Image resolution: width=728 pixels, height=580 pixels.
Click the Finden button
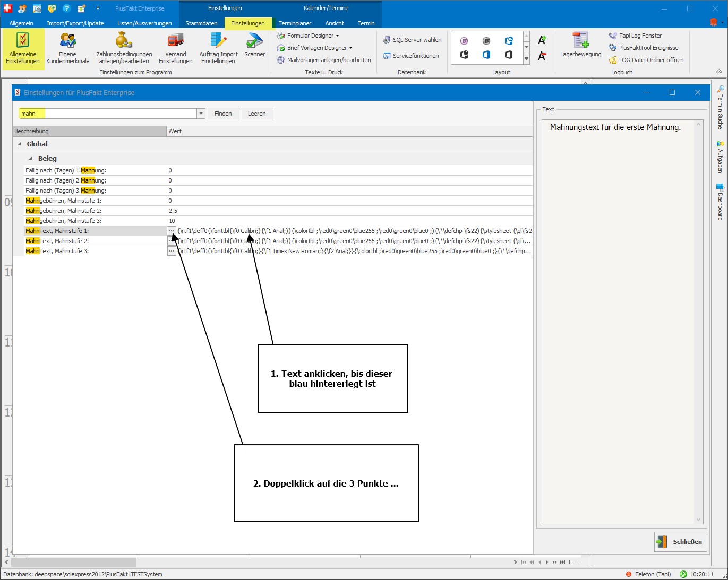223,114
